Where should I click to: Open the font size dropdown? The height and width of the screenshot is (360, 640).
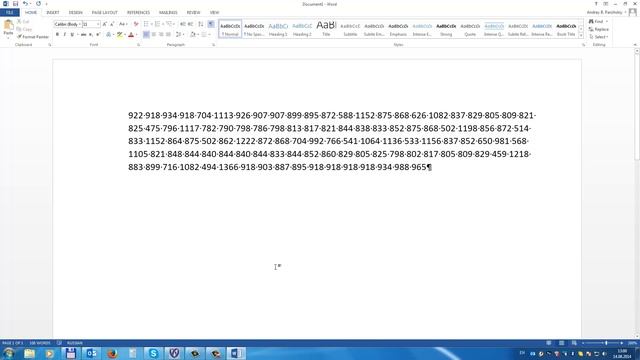point(98,24)
